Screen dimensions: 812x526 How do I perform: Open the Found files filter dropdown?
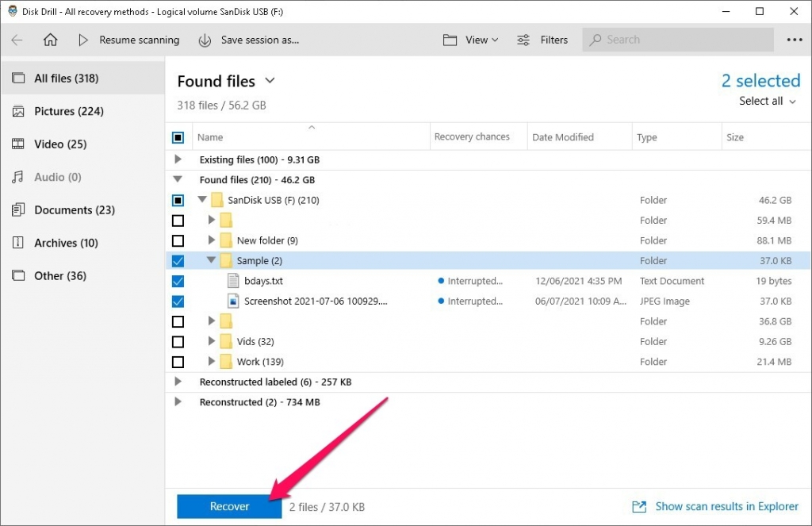[x=269, y=81]
